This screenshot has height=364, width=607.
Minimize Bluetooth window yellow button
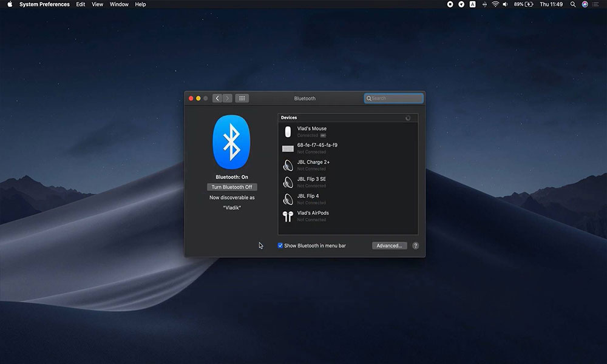(198, 98)
